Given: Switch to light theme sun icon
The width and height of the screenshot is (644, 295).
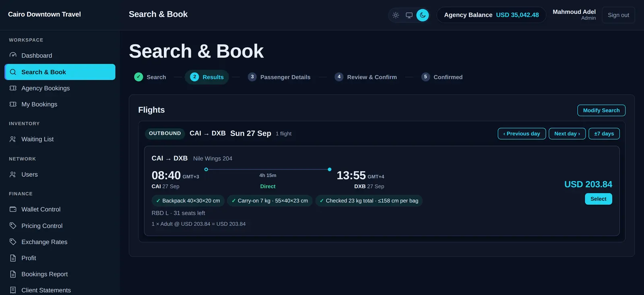Looking at the screenshot, I should point(396,15).
